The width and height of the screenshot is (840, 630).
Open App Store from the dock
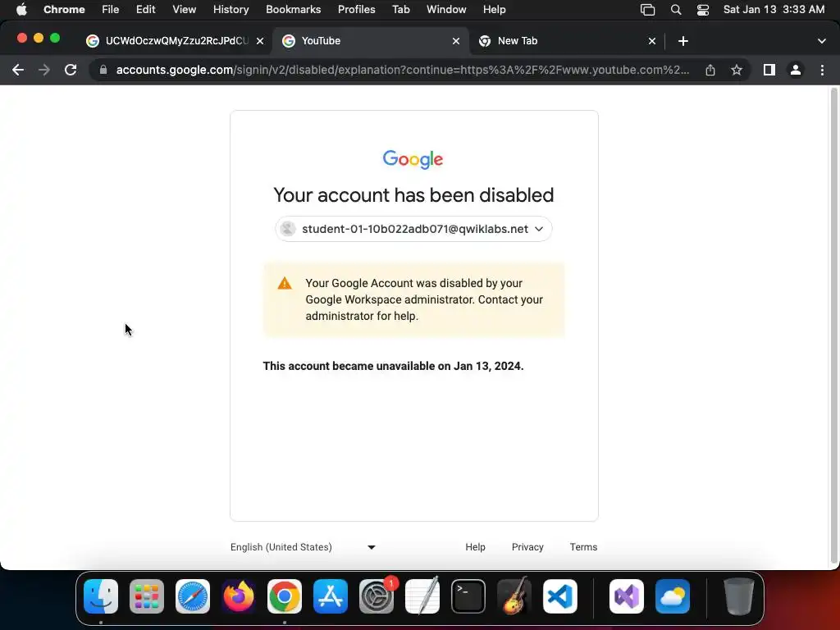click(x=331, y=596)
